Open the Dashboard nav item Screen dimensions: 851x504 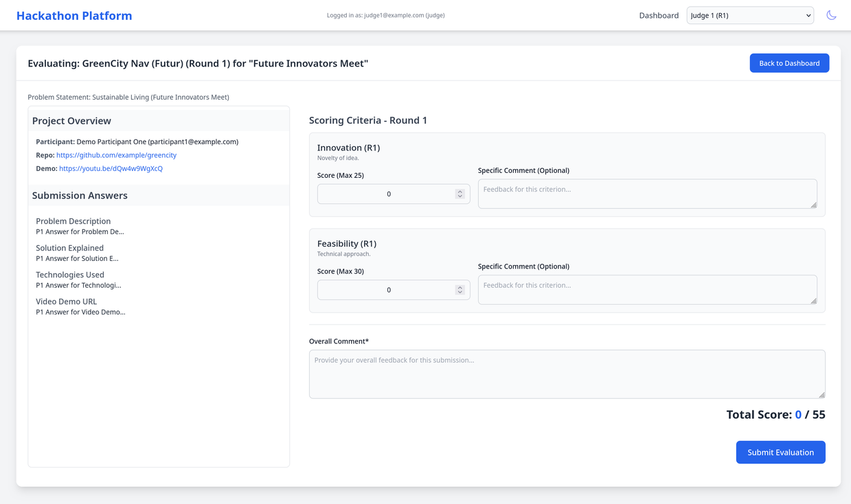(658, 15)
